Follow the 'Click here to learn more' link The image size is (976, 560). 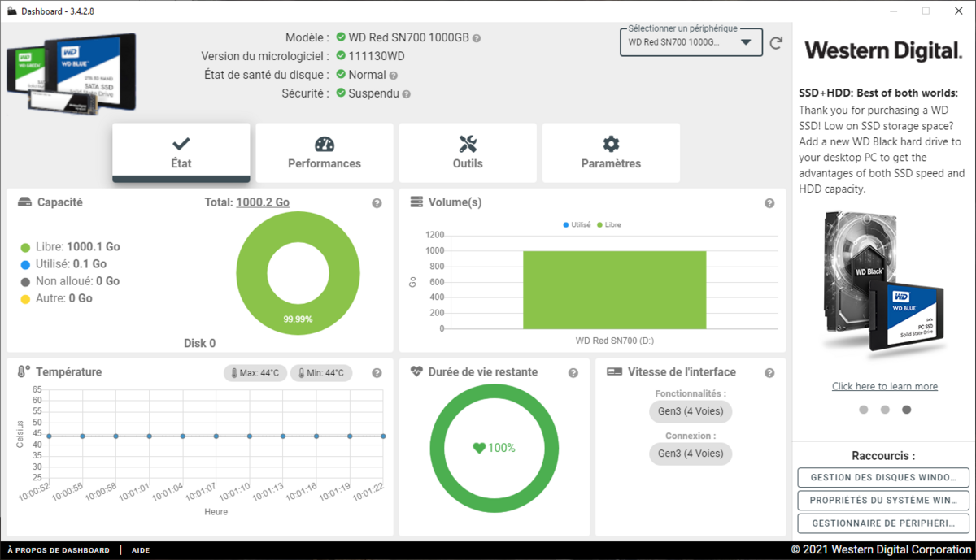885,386
